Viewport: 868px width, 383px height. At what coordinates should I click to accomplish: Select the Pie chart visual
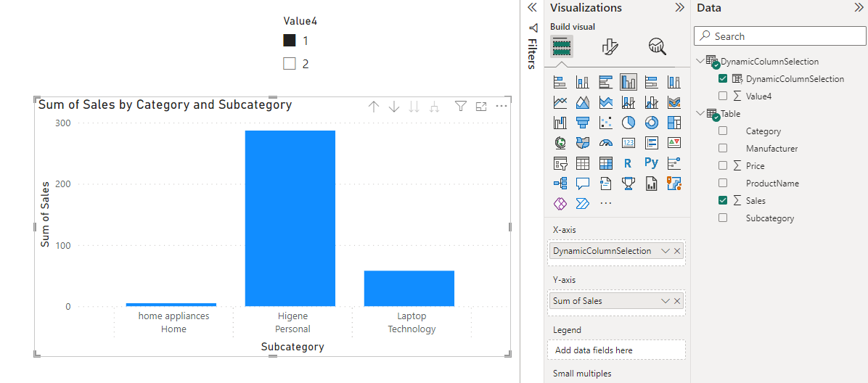[629, 123]
